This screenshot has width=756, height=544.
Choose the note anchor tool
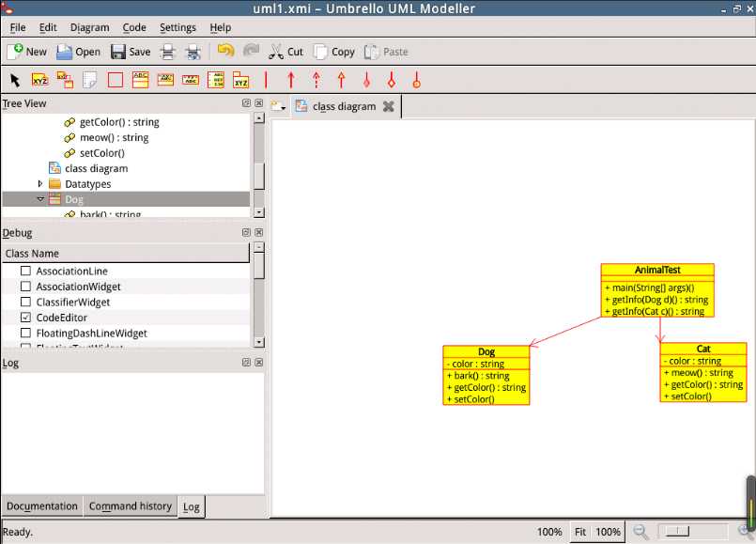tap(65, 80)
